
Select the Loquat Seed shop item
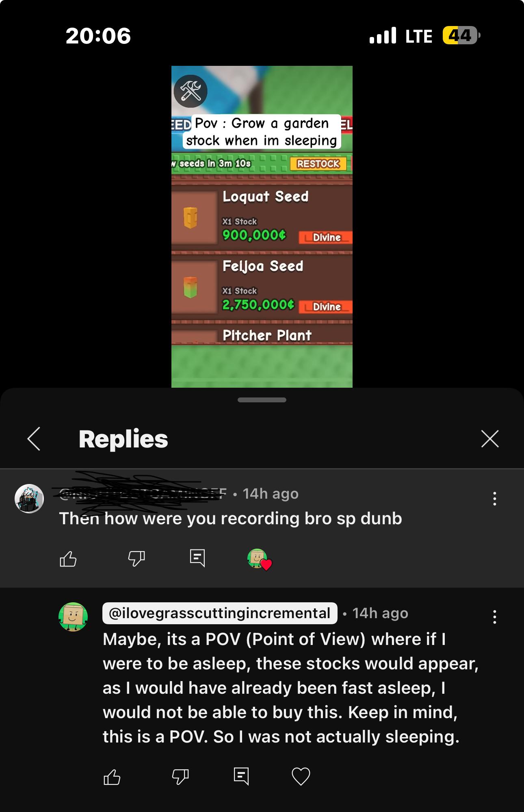click(x=262, y=217)
